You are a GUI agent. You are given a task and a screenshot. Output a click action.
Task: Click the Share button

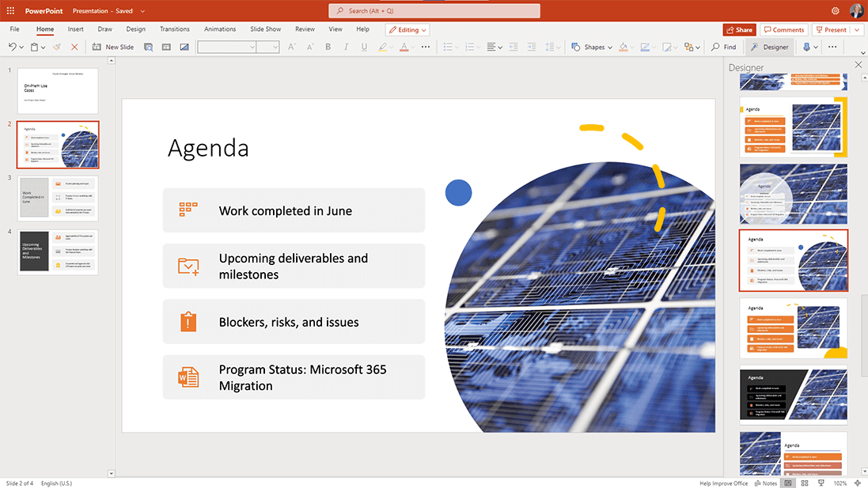(739, 29)
